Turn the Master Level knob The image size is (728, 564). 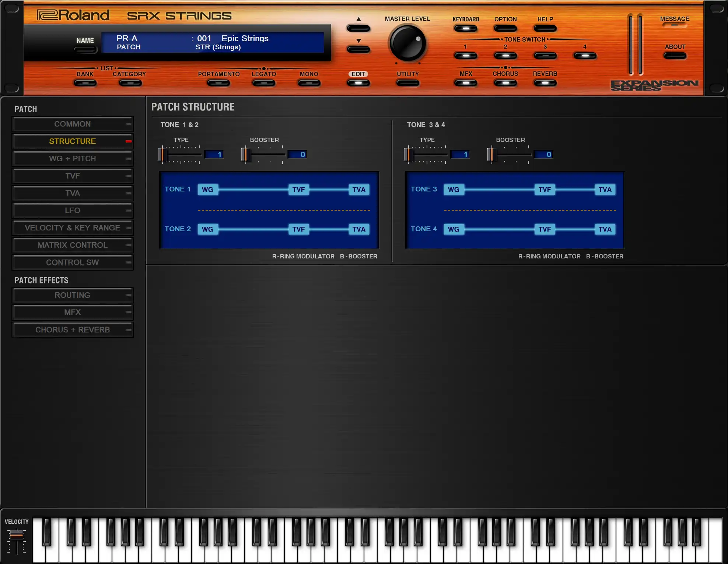click(x=407, y=43)
